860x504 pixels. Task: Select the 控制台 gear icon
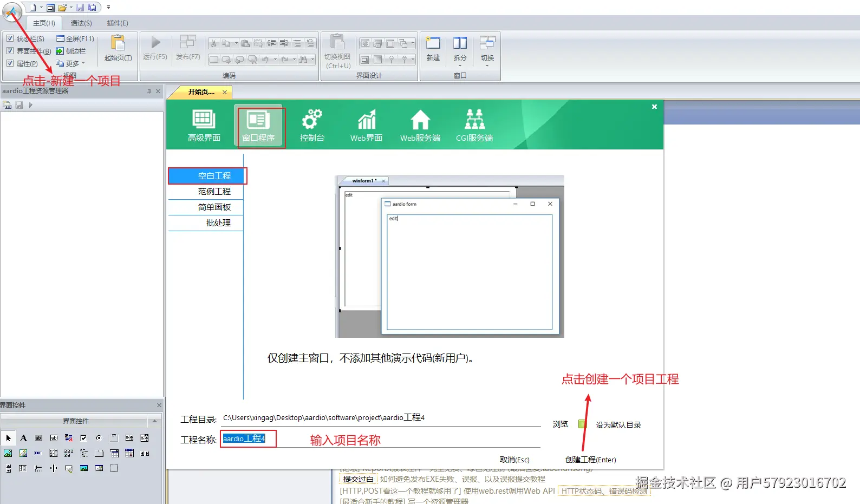pyautogui.click(x=312, y=126)
